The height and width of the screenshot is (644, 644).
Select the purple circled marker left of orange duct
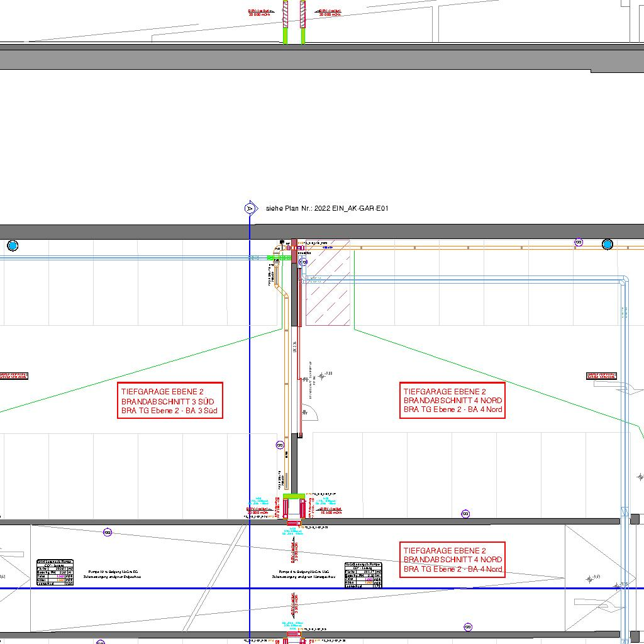[280, 445]
